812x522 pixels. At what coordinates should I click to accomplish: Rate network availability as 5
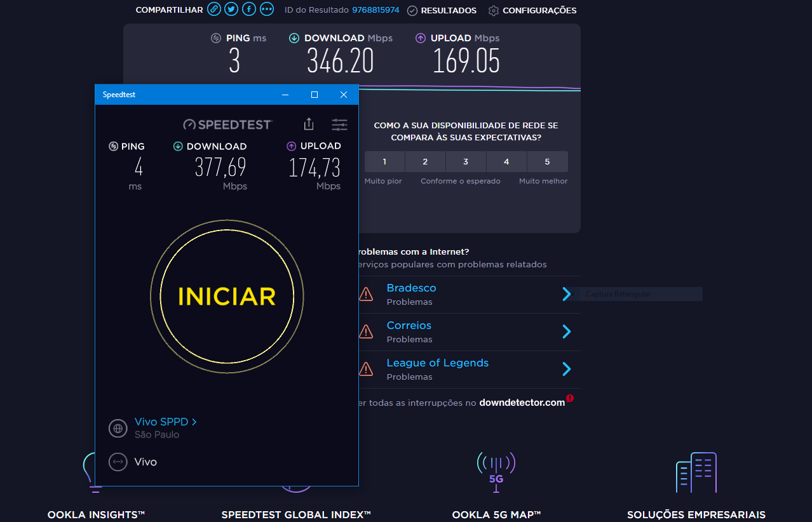547,162
